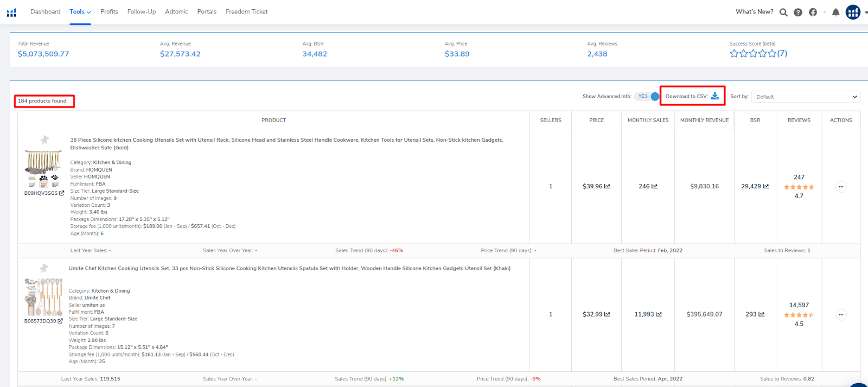Open the 38 Piece Silicone utensils title
Viewport: 868px width, 387px height.
click(286, 144)
